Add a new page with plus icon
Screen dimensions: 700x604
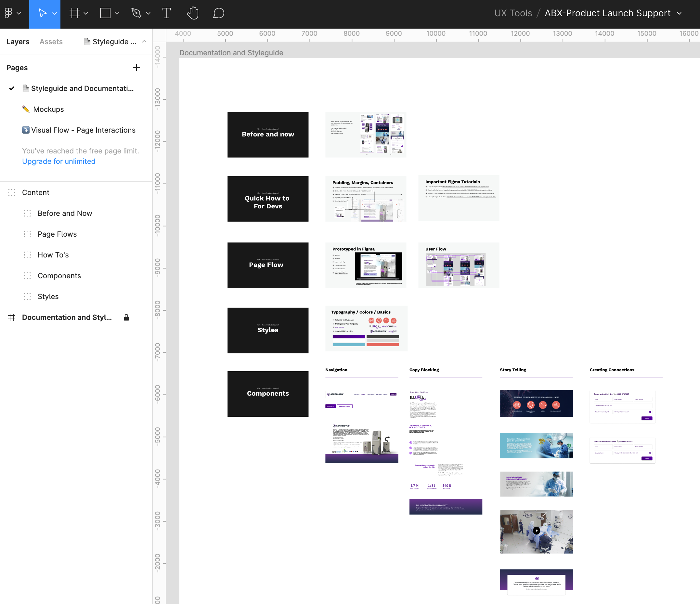tap(136, 68)
